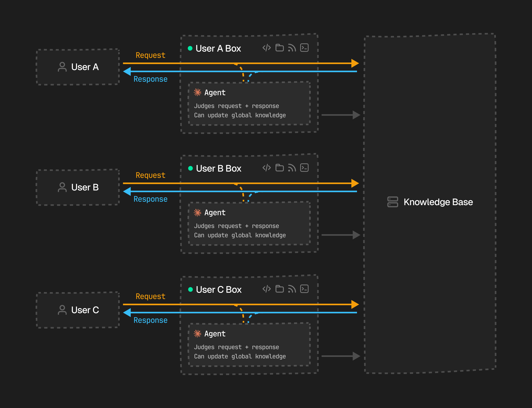The image size is (532, 408).
Task: Click the User A Box title
Action: coord(218,49)
